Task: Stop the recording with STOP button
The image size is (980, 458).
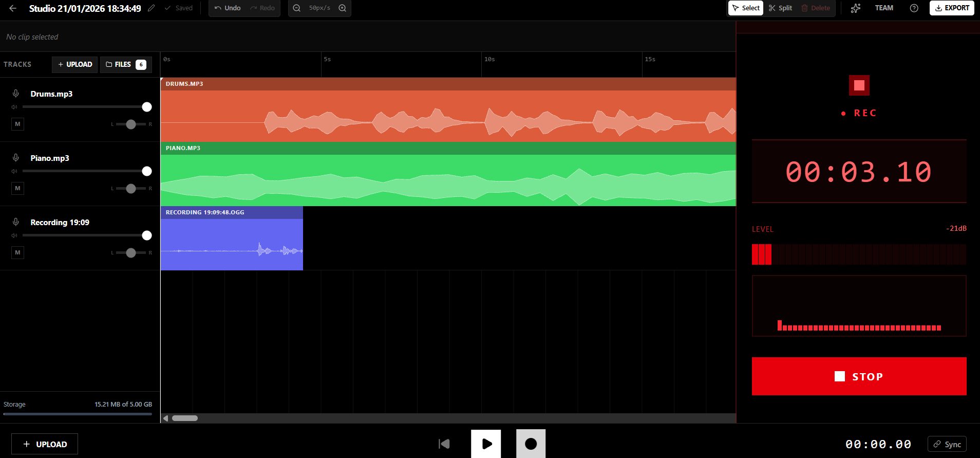Action: coord(859,376)
